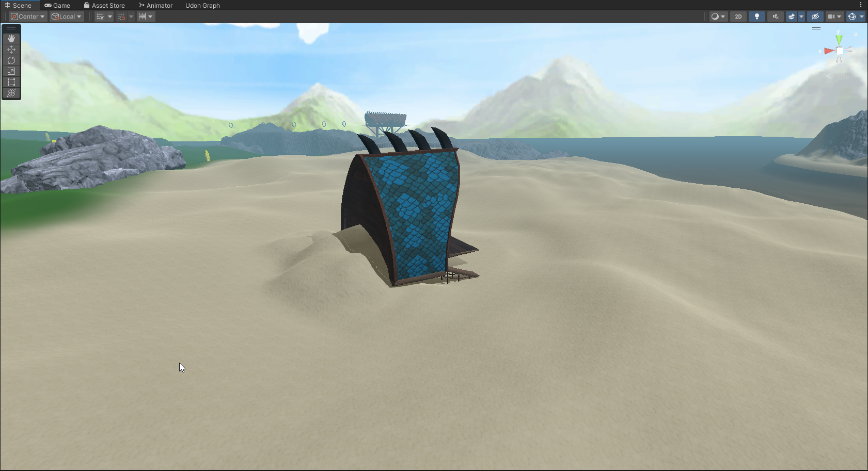Open the Center pivot mode dropdown
Viewport: 868px width, 471px height.
[x=28, y=17]
